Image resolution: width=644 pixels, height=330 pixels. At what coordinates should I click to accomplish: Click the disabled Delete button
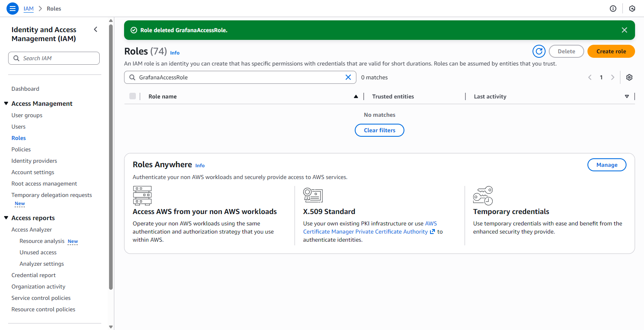tap(566, 51)
